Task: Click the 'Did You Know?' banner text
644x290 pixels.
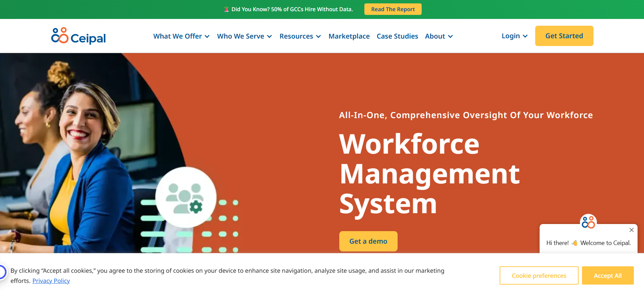Action: pos(292,9)
